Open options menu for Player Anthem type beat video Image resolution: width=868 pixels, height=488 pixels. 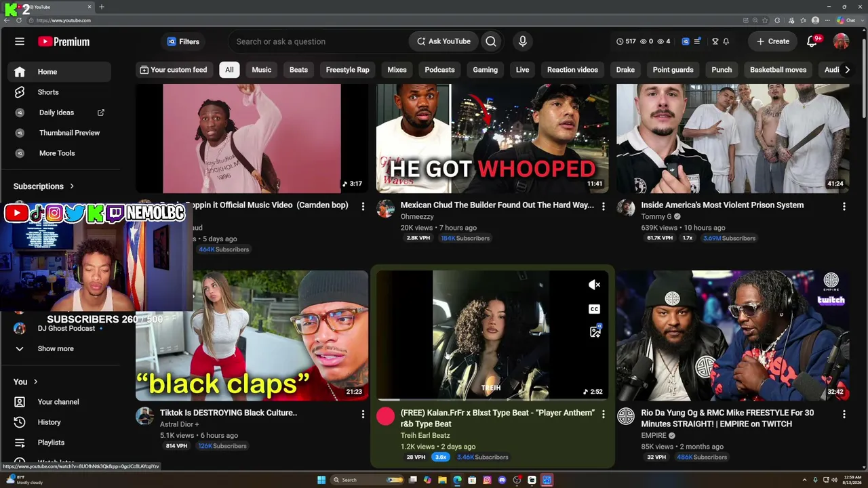click(x=603, y=414)
